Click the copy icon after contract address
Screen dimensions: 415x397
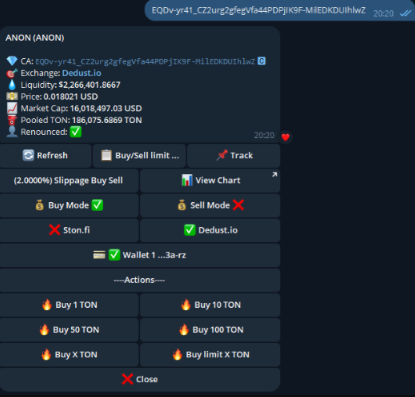pos(262,61)
